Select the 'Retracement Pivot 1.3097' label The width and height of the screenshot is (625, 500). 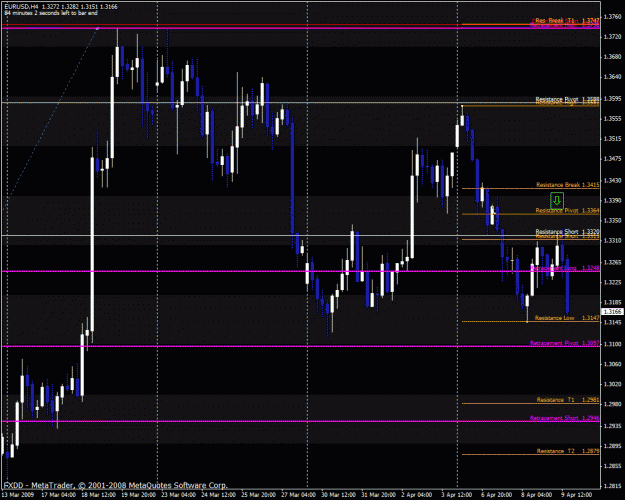pos(565,343)
